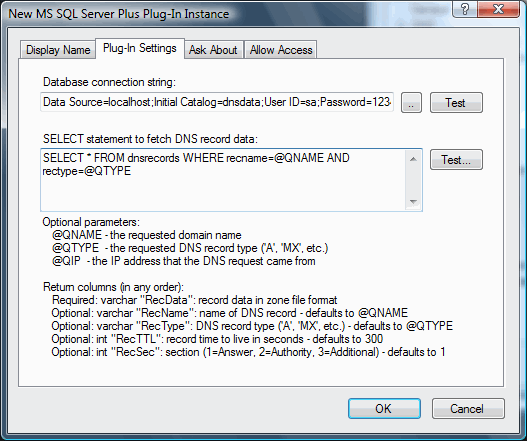The image size is (527, 441).
Task: Open the Ask About tab
Action: pyautogui.click(x=213, y=50)
